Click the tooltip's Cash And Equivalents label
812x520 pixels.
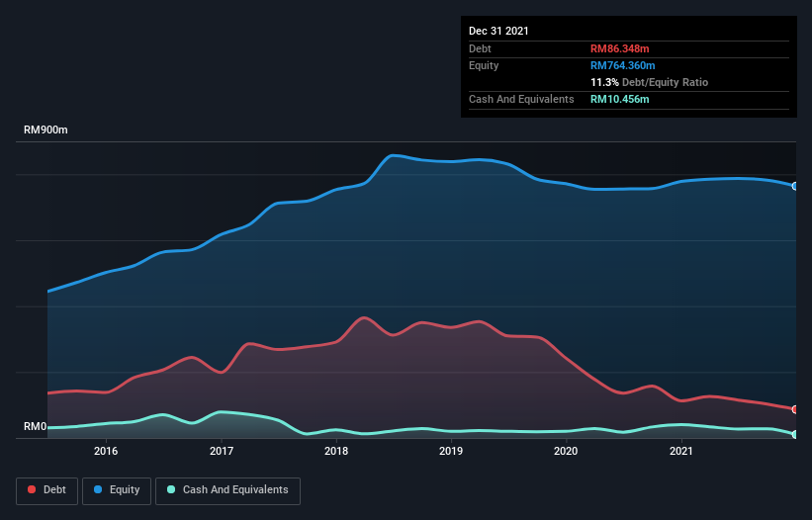tap(521, 99)
